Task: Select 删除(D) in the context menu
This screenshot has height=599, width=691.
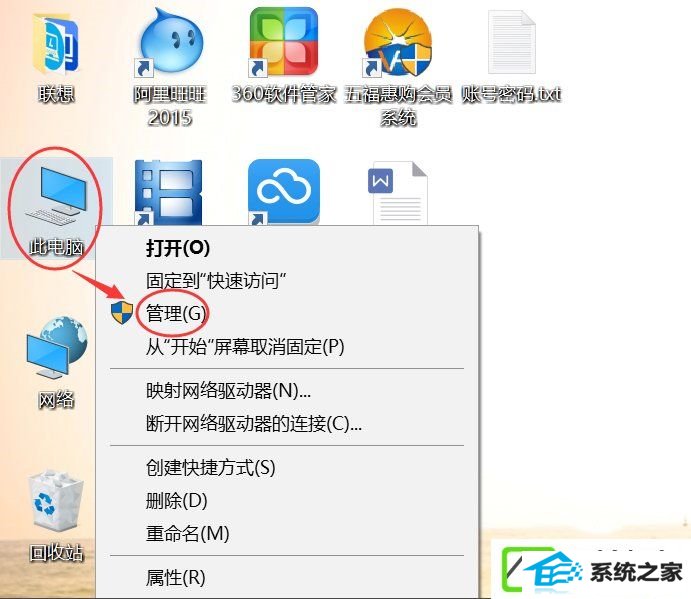Action: pos(287,501)
